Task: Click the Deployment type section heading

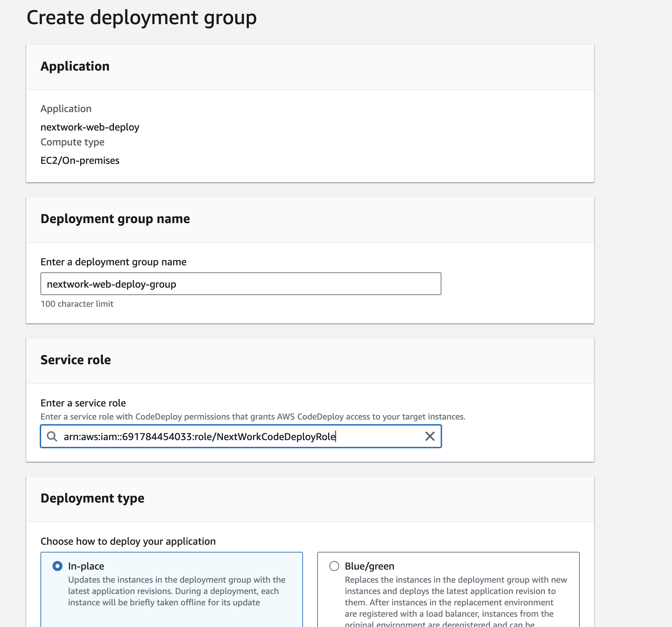Action: [92, 498]
